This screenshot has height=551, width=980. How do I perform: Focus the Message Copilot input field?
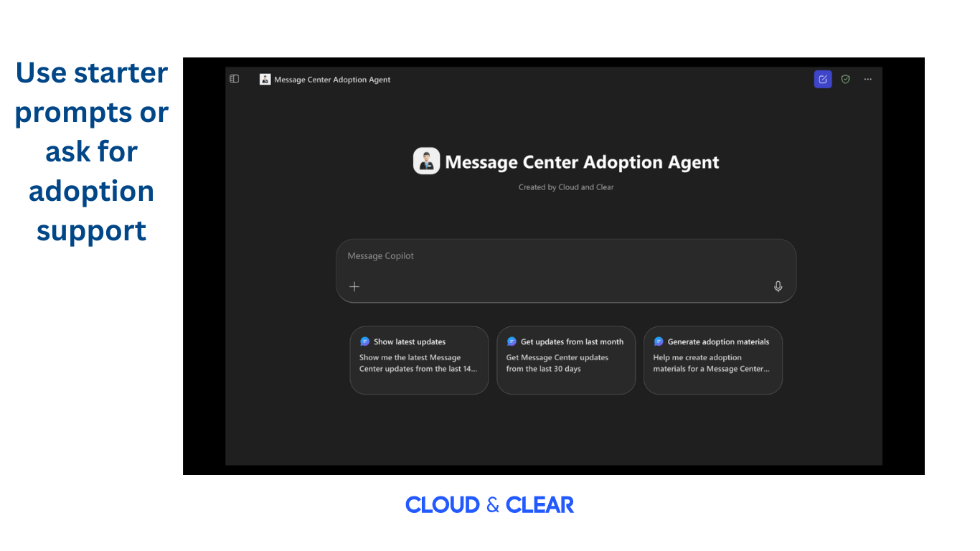click(566, 270)
